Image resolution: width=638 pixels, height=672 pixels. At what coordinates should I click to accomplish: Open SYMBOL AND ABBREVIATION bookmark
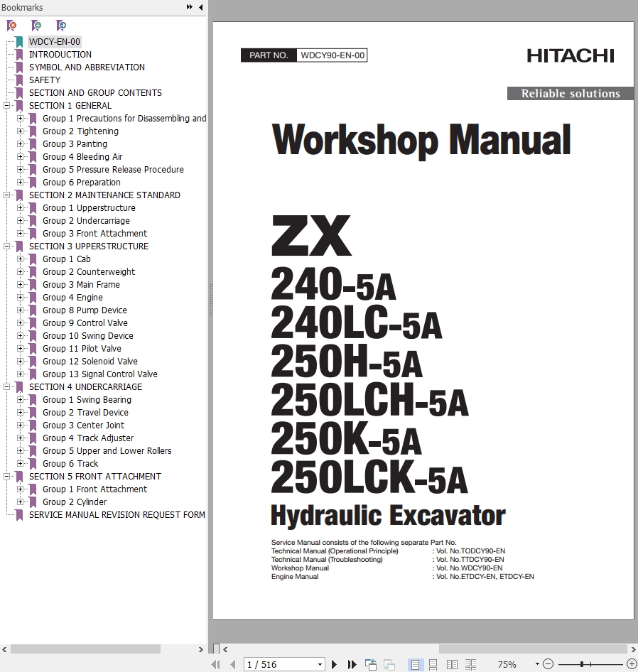(87, 67)
